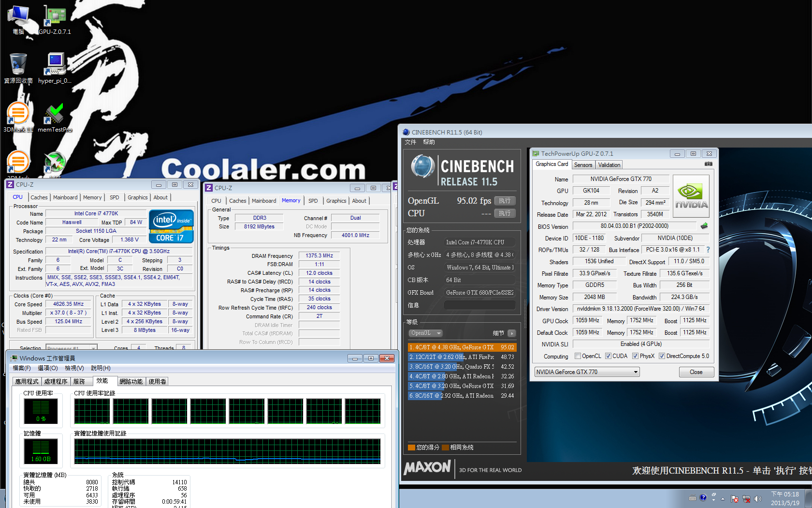The image size is (812, 508).
Task: Open the 處理程序 tab in Task Manager
Action: click(x=56, y=381)
